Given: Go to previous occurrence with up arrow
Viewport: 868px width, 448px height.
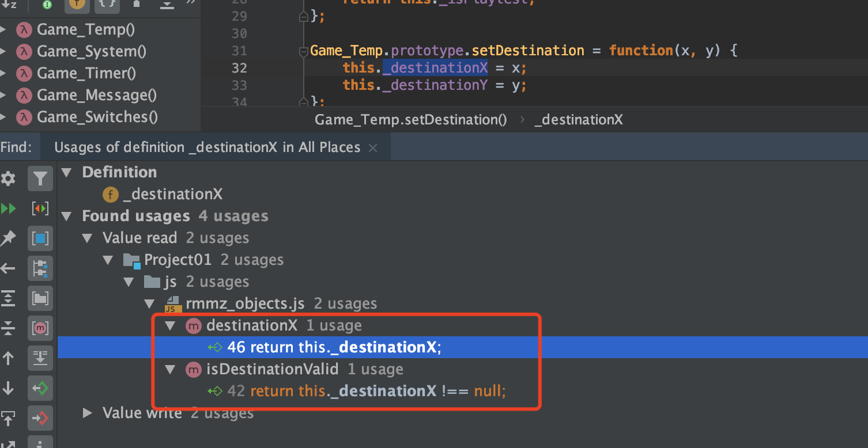Looking at the screenshot, I should 8,358.
